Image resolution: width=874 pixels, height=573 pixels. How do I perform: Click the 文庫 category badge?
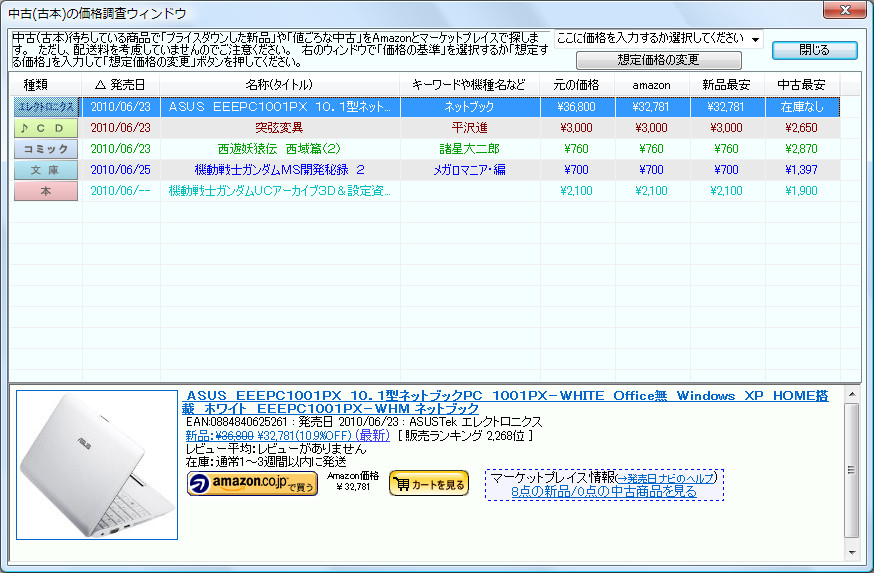point(46,170)
